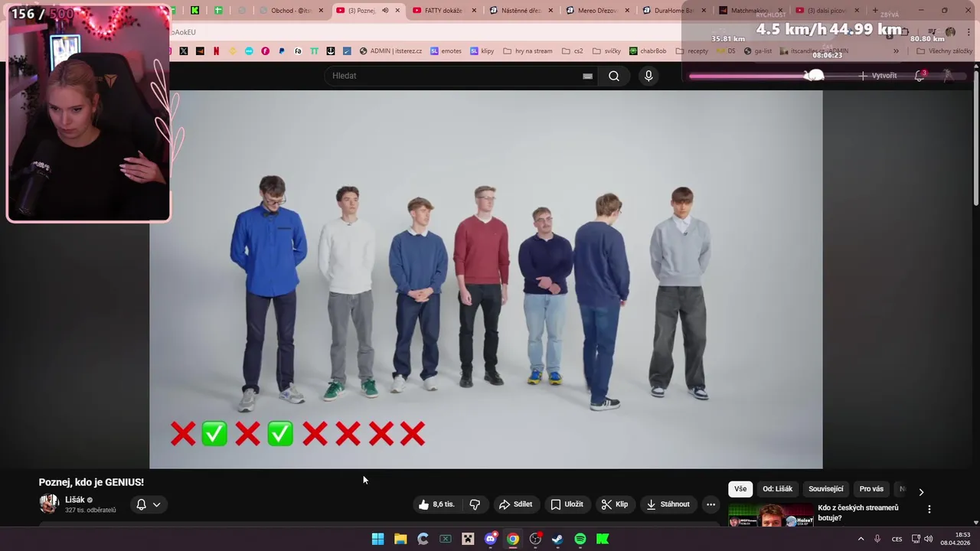Open the PayPal bookmark icon
This screenshot has height=551, width=980.
coord(282,51)
